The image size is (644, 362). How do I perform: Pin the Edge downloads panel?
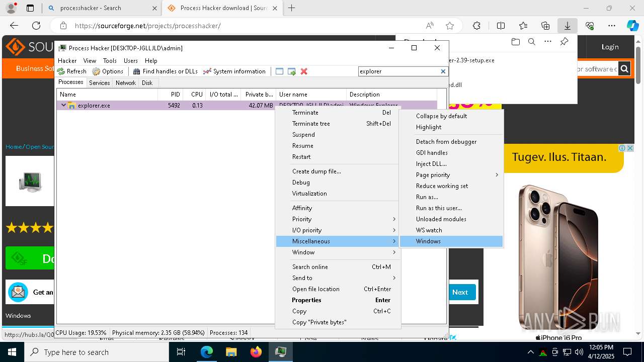click(x=564, y=42)
